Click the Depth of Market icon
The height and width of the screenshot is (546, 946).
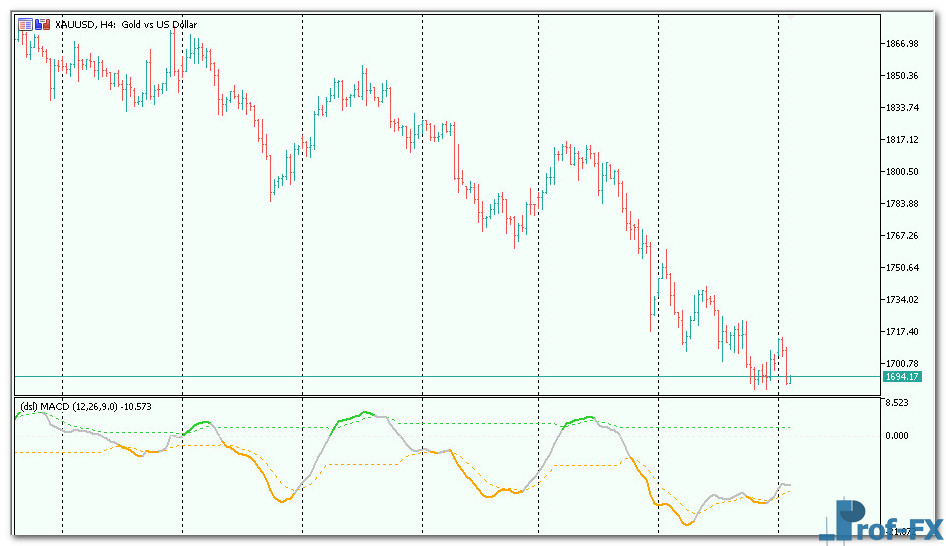40,24
